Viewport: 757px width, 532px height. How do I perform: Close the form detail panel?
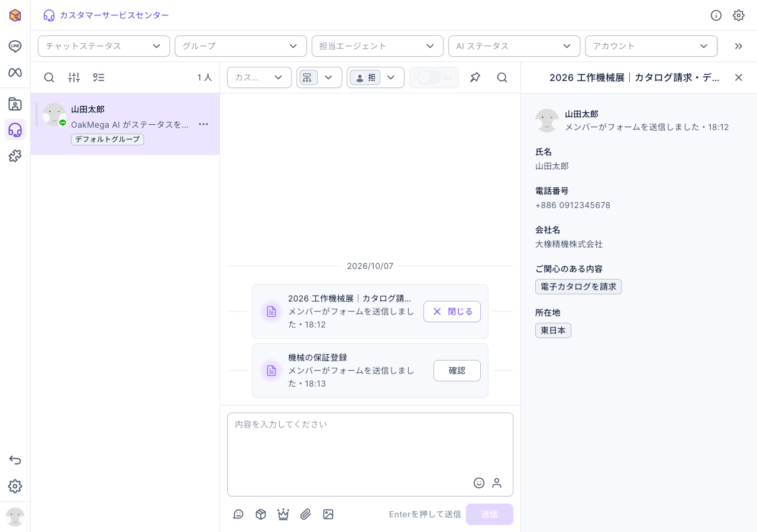[739, 77]
